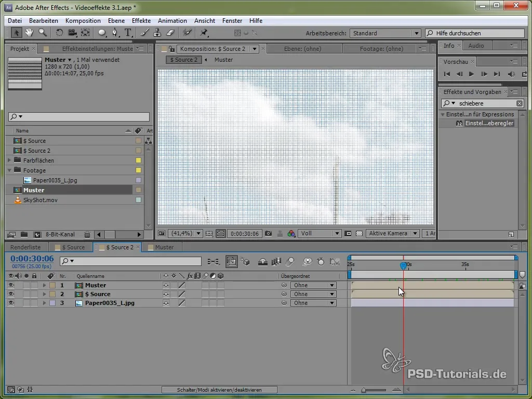This screenshot has width=532, height=399.
Task: Click SkyShot.mov label color swatch
Action: tap(138, 200)
